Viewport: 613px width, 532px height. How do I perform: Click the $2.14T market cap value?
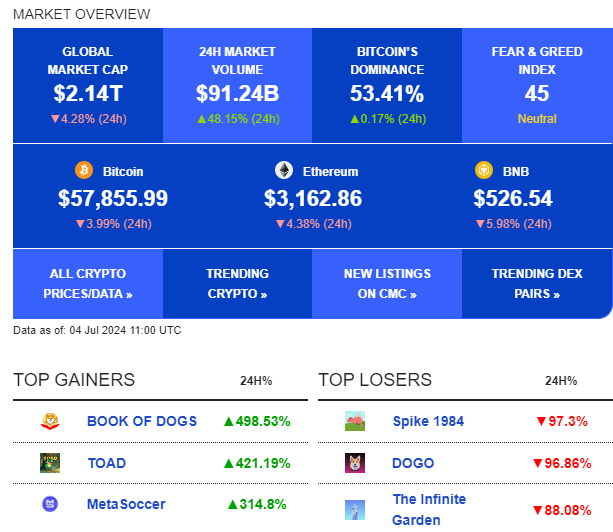click(x=88, y=93)
